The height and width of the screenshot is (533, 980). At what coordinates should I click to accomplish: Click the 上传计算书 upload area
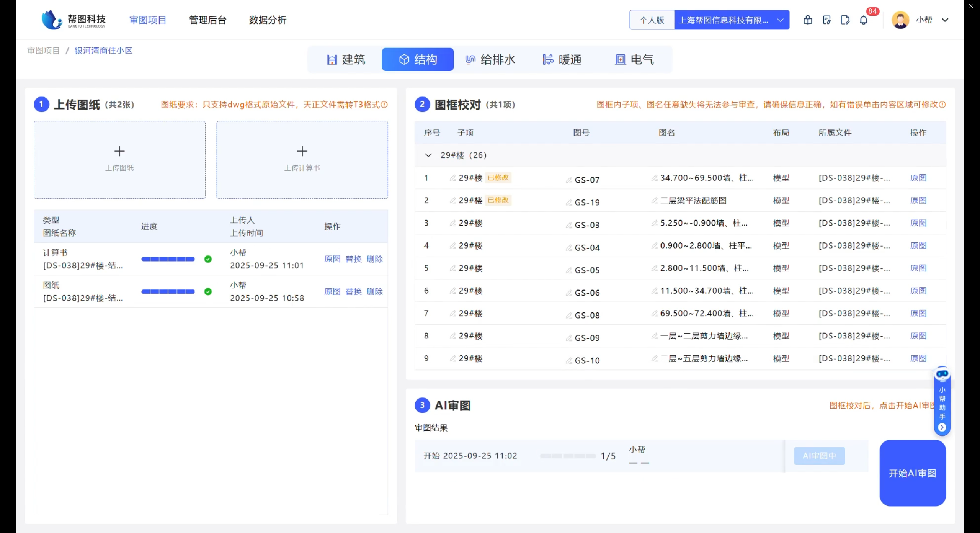pyautogui.click(x=302, y=160)
